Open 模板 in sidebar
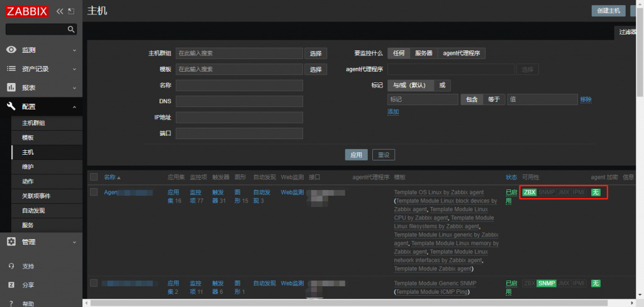Viewport: 644px width, 307px height. coord(47,138)
